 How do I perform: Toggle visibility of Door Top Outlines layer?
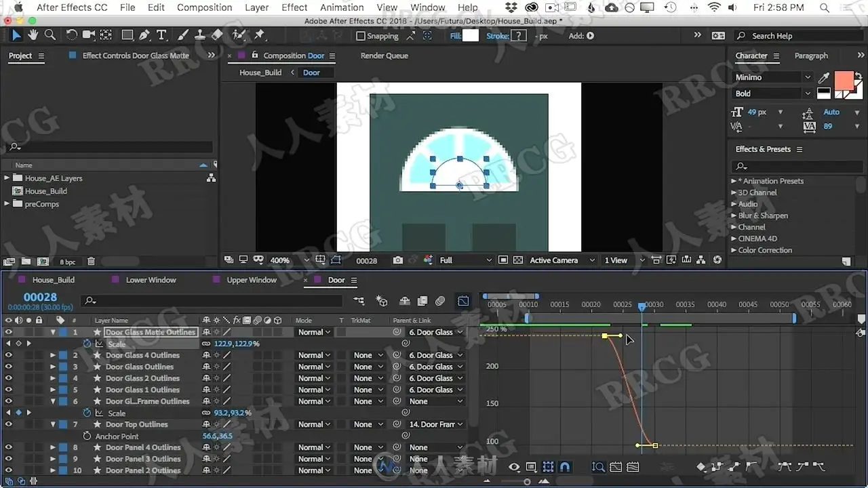9,424
